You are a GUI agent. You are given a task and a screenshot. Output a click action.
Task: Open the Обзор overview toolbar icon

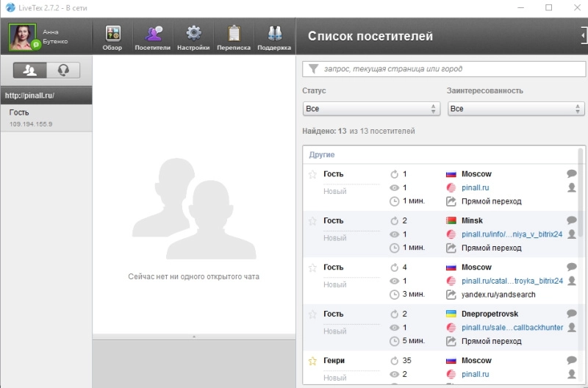[112, 37]
